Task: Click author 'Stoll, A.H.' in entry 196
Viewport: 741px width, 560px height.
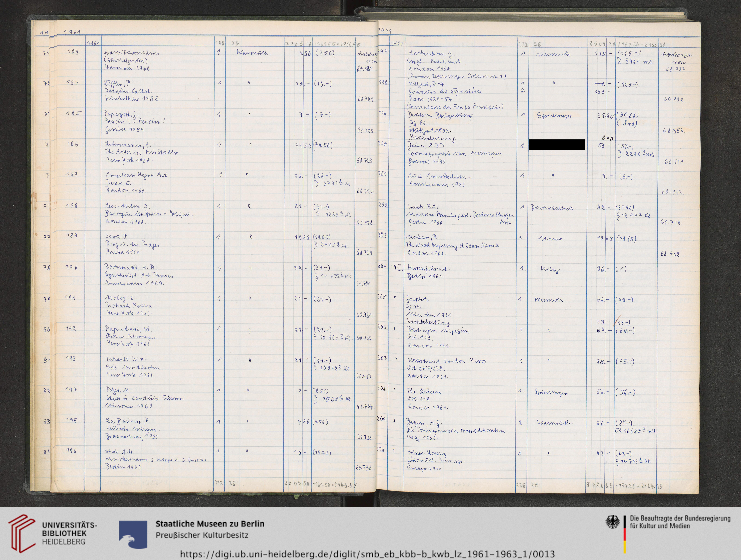Action: (x=119, y=452)
